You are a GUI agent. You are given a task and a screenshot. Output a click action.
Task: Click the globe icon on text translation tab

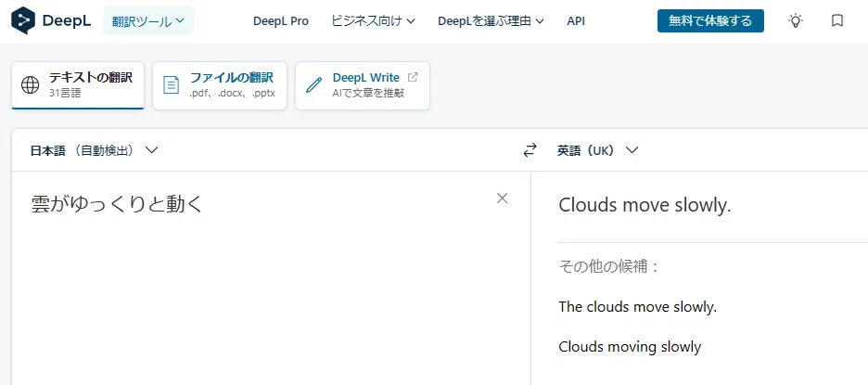point(30,84)
